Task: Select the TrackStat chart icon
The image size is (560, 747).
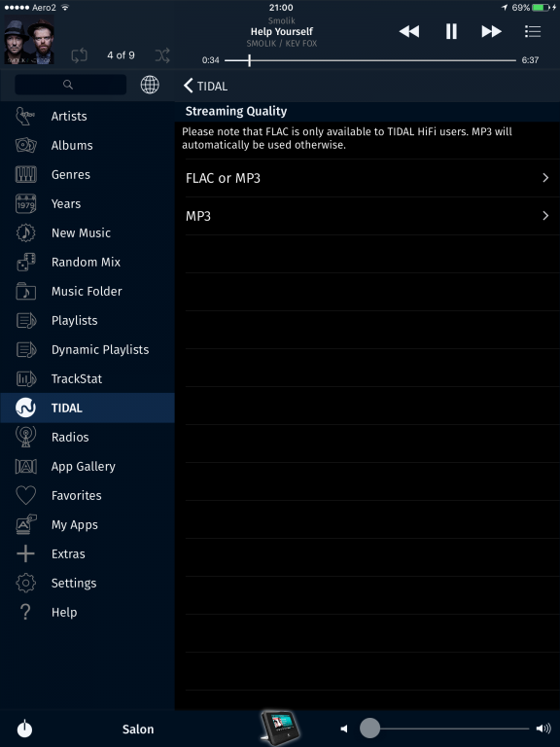Action: (25, 378)
